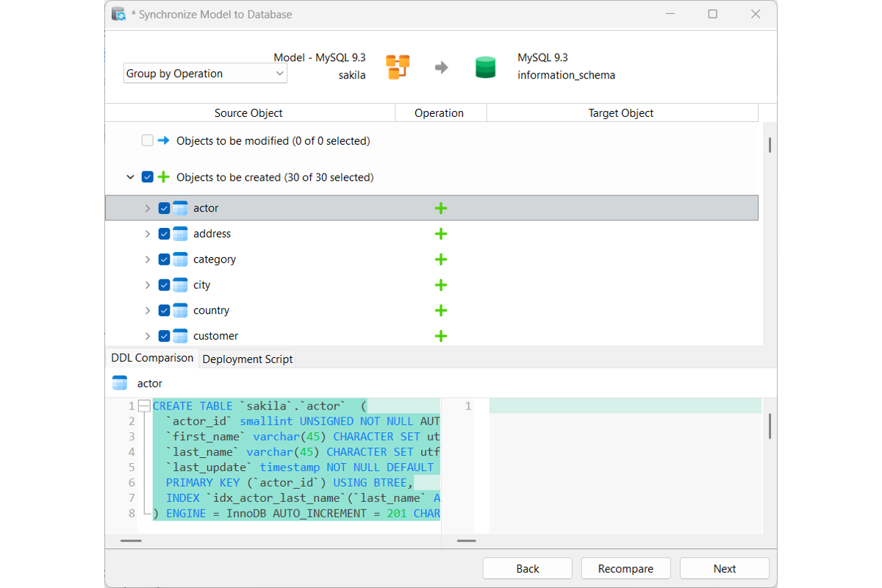Click the Next button
Screen dimensions: 882x588
724,568
